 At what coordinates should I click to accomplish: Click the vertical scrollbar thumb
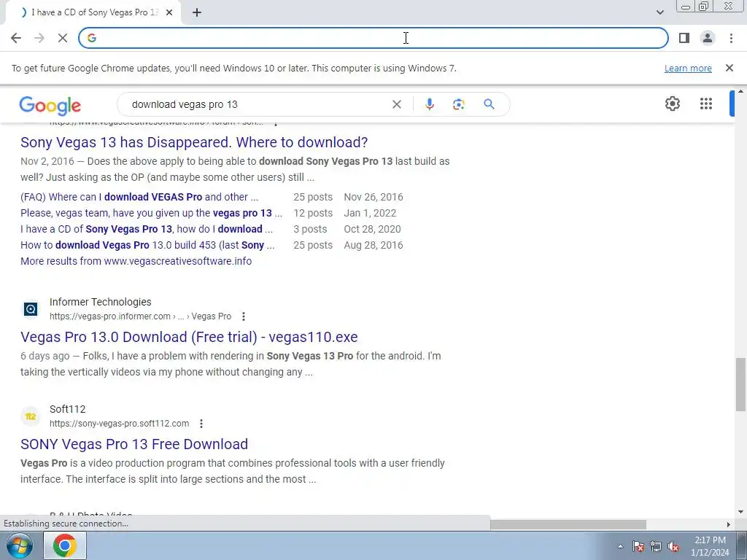click(x=740, y=384)
